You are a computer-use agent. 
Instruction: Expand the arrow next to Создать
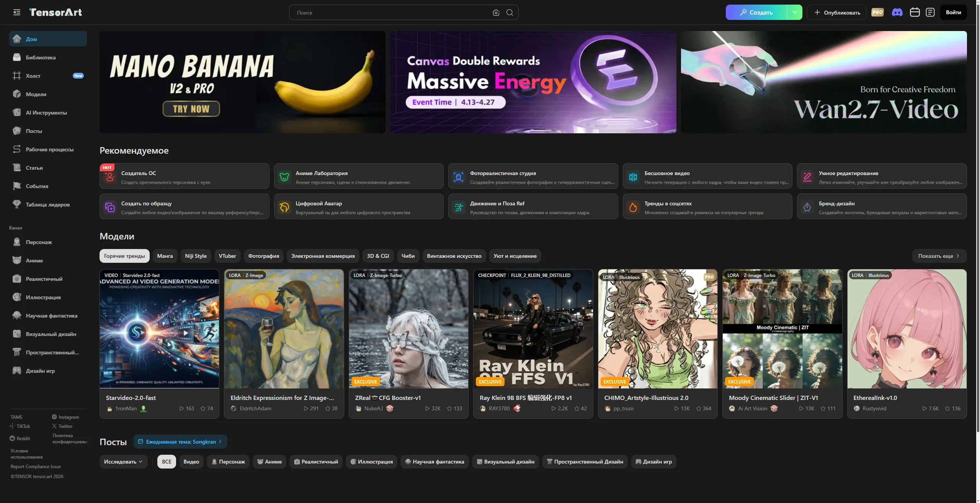click(795, 12)
